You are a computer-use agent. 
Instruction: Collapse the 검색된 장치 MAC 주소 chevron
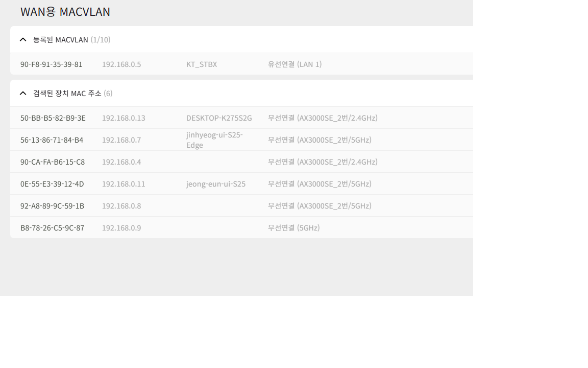pos(23,93)
